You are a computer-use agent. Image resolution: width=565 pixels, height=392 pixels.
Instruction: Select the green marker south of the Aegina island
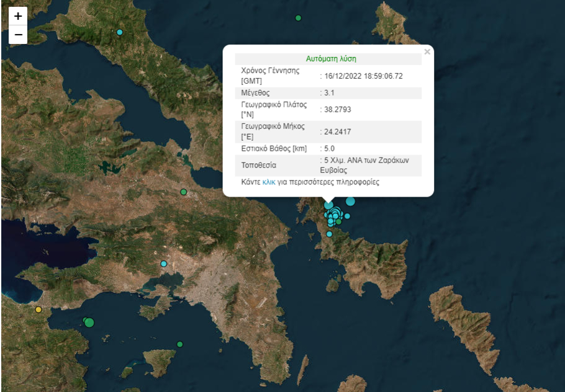[180, 344]
